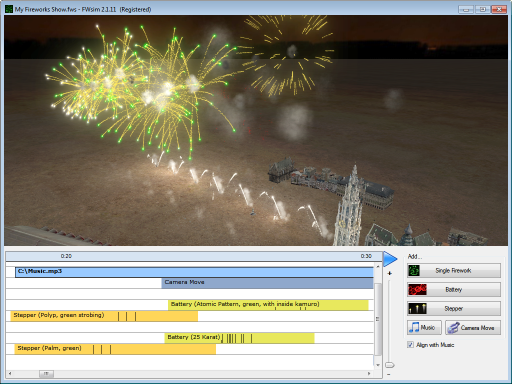Select Stepper (Polyp, green strobing) block
512x384 pixels.
[104, 316]
